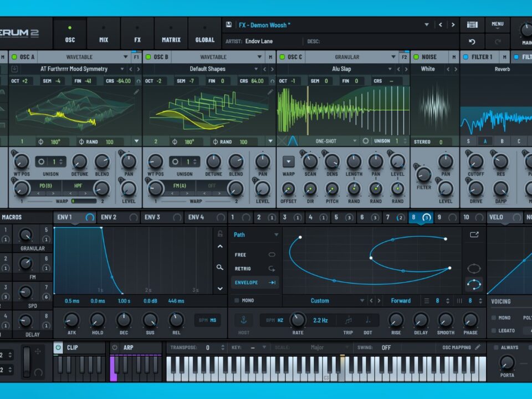Click the pencil icon beside OSC MAPPING
The width and height of the screenshot is (532, 399).
click(478, 347)
